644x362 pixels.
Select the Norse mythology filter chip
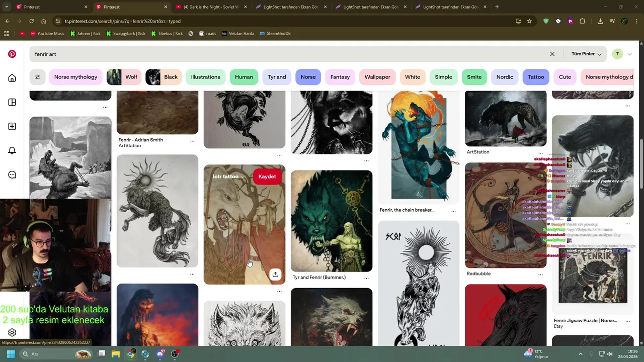(75, 77)
